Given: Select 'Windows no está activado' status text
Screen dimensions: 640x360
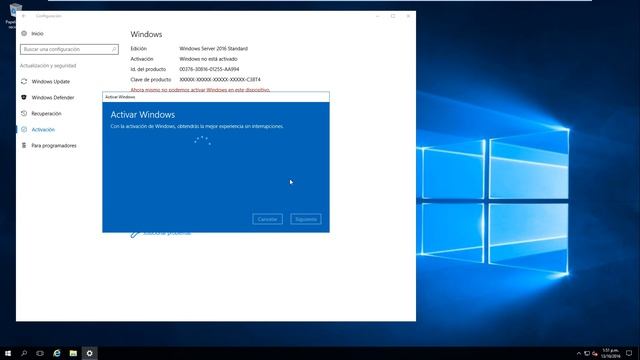Looking at the screenshot, I should 208,59.
